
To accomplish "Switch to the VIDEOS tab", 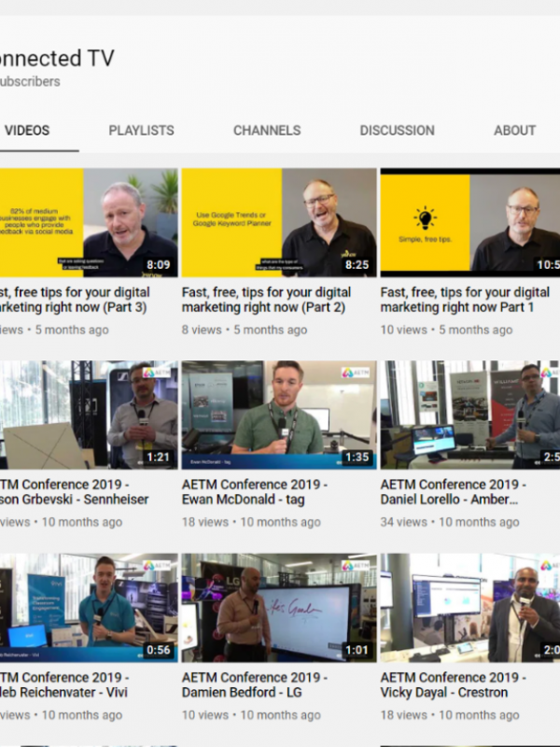I will click(x=27, y=131).
